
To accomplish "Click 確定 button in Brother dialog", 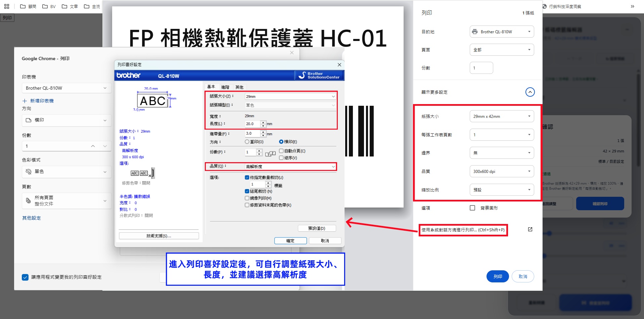I will pyautogui.click(x=290, y=241).
